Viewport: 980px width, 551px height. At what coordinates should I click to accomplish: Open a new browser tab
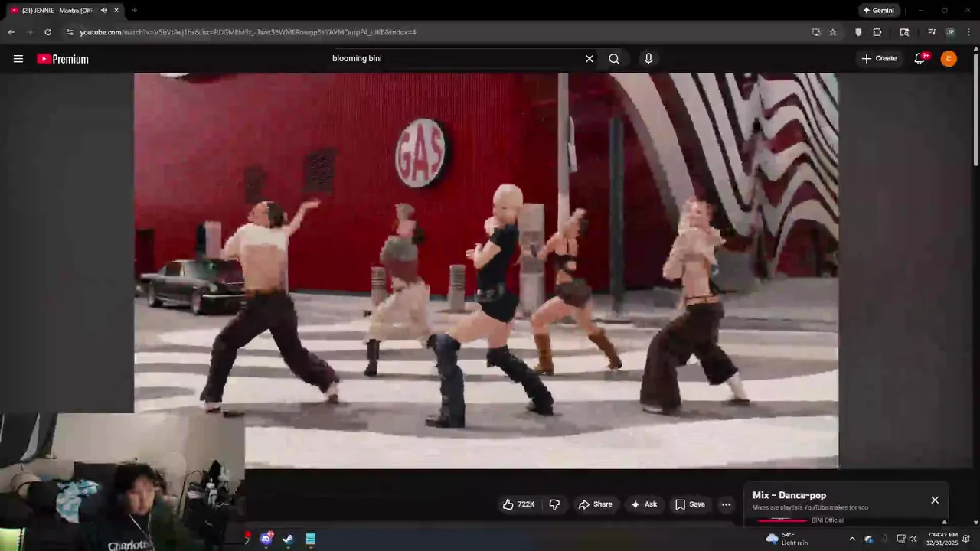[134, 11]
